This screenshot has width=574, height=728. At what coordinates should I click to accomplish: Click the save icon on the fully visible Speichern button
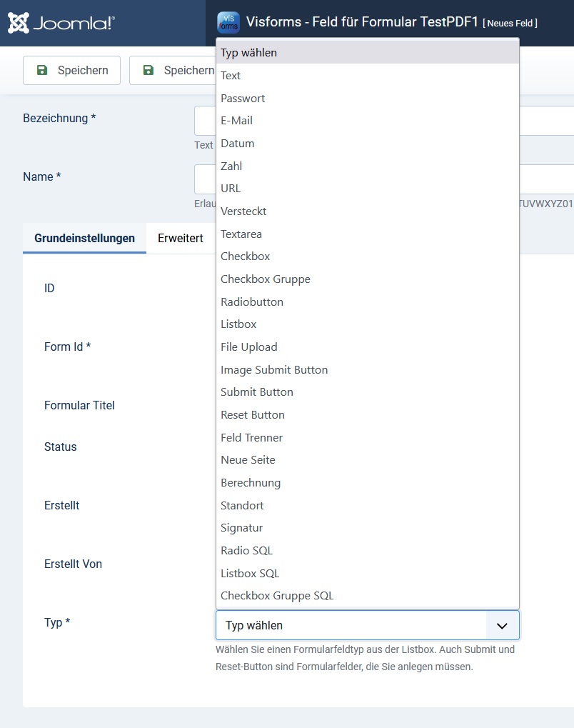42,70
